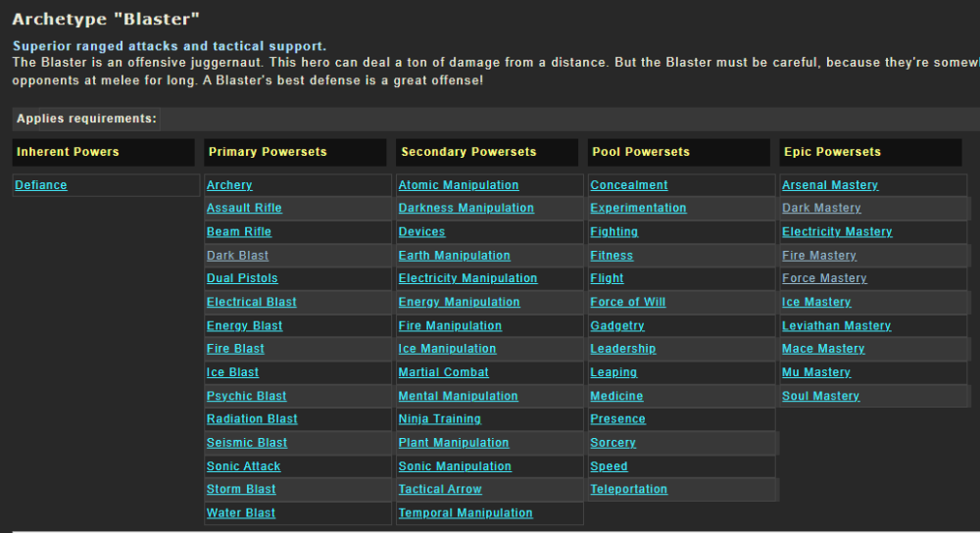Click the Ninja Training link
The image size is (980, 533).
tap(440, 419)
